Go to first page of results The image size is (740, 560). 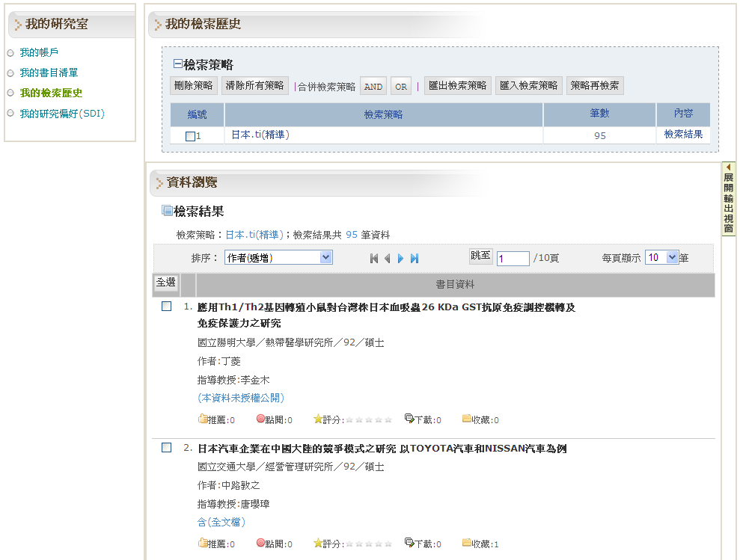pos(374,258)
